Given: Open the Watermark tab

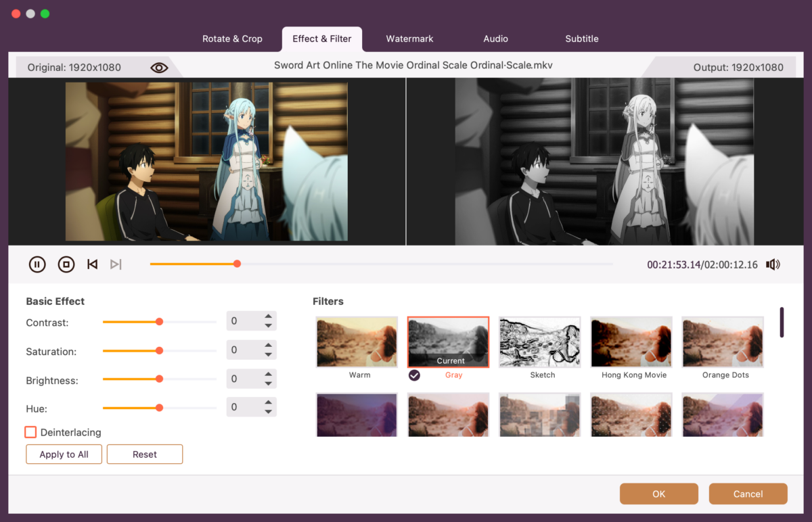Looking at the screenshot, I should [409, 39].
